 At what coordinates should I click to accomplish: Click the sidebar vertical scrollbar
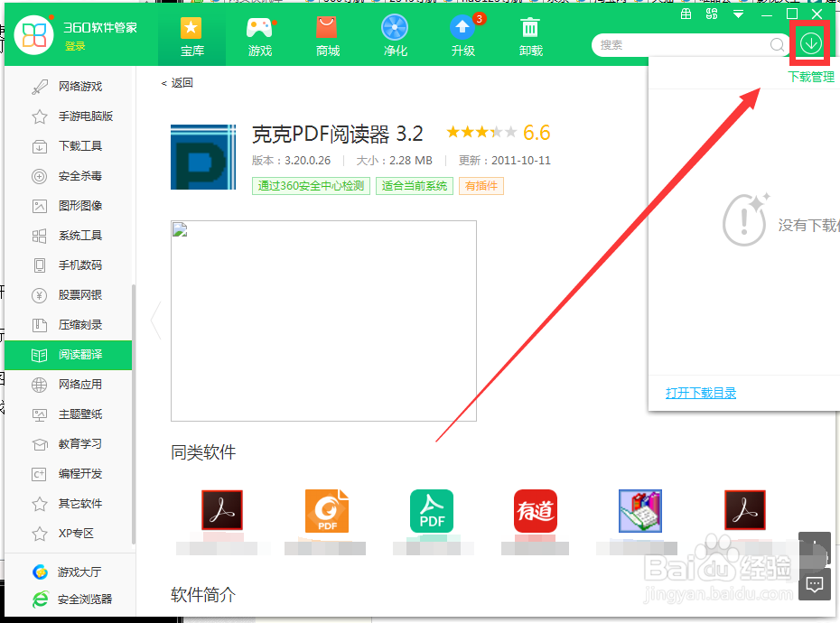point(134,414)
